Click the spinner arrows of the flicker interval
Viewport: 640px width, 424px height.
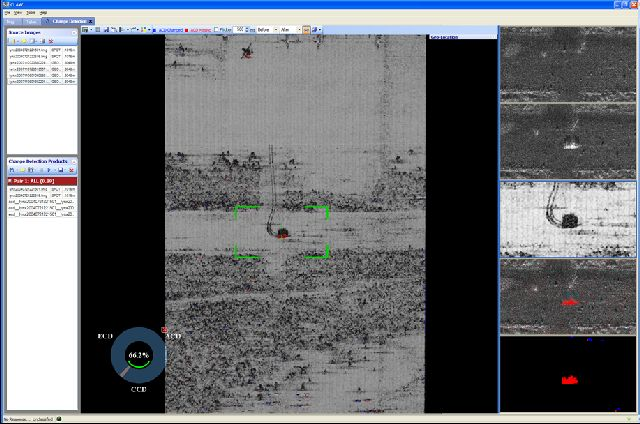point(247,30)
